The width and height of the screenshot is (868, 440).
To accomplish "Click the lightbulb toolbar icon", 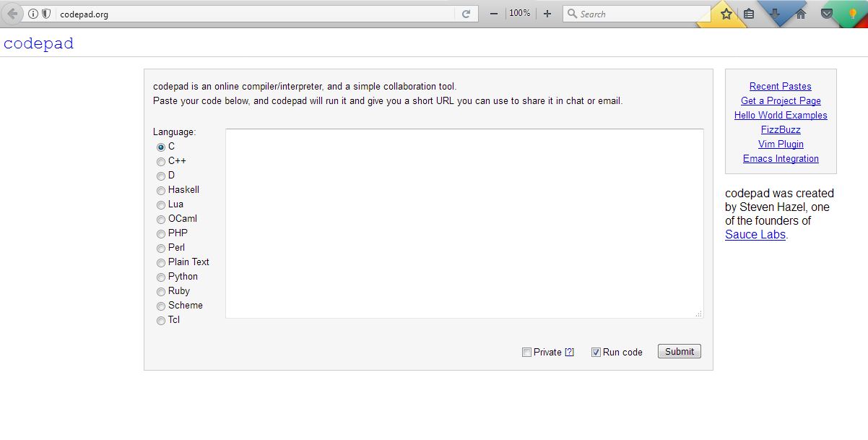I will [x=853, y=14].
